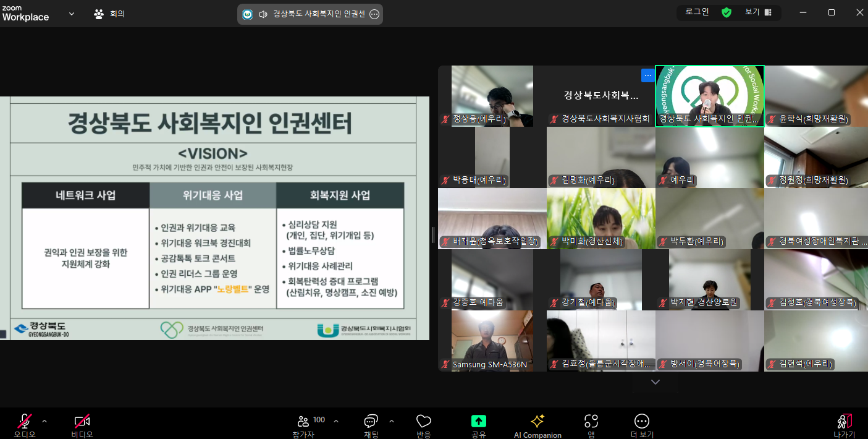Click the 로그인 login button
The width and height of the screenshot is (868, 439).
(x=697, y=12)
